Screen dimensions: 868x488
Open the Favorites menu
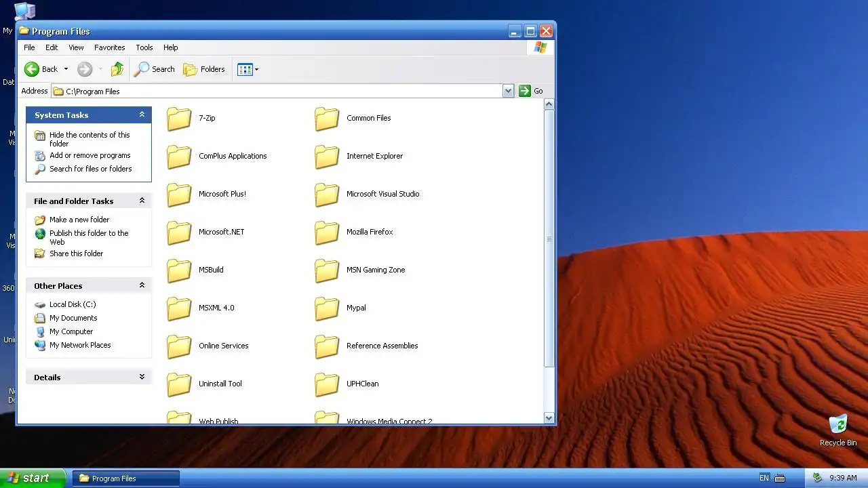point(110,47)
